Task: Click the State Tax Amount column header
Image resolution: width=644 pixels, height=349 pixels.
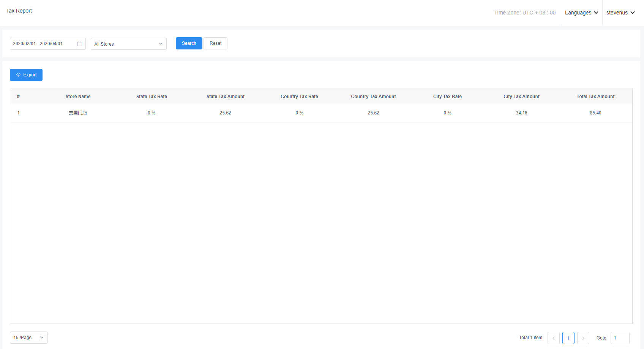Action: 226,97
